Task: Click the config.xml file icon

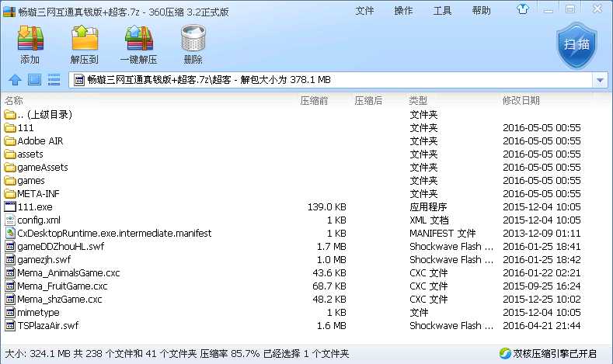Action: [10, 220]
